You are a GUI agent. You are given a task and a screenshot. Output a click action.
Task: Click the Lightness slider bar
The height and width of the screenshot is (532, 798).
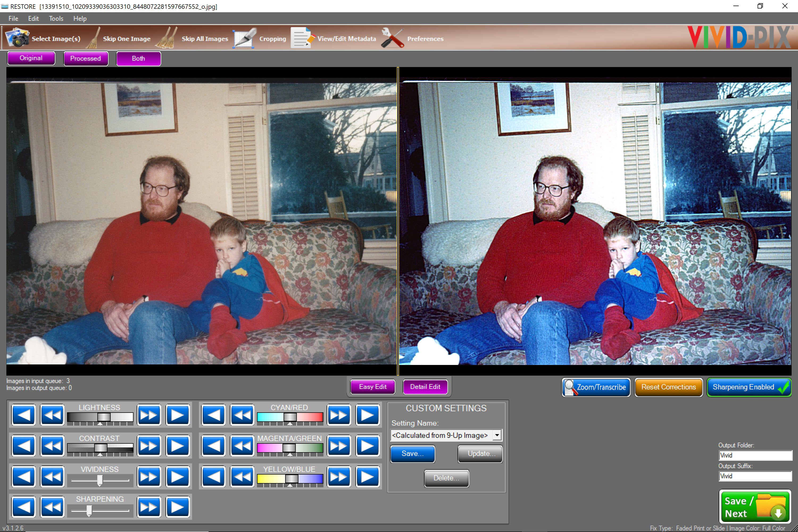pos(100,417)
